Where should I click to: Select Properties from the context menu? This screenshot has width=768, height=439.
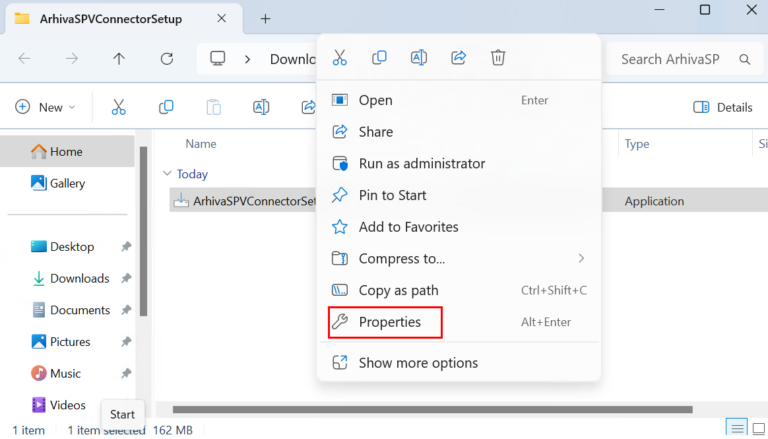pyautogui.click(x=389, y=322)
